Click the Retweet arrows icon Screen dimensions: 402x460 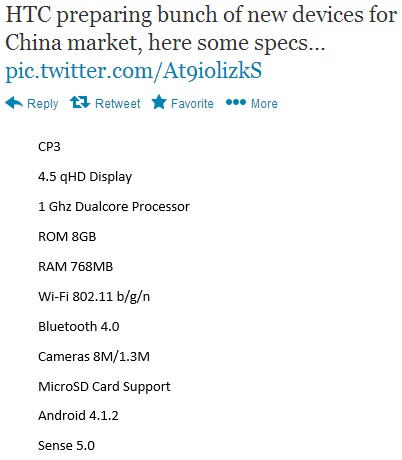coord(80,102)
